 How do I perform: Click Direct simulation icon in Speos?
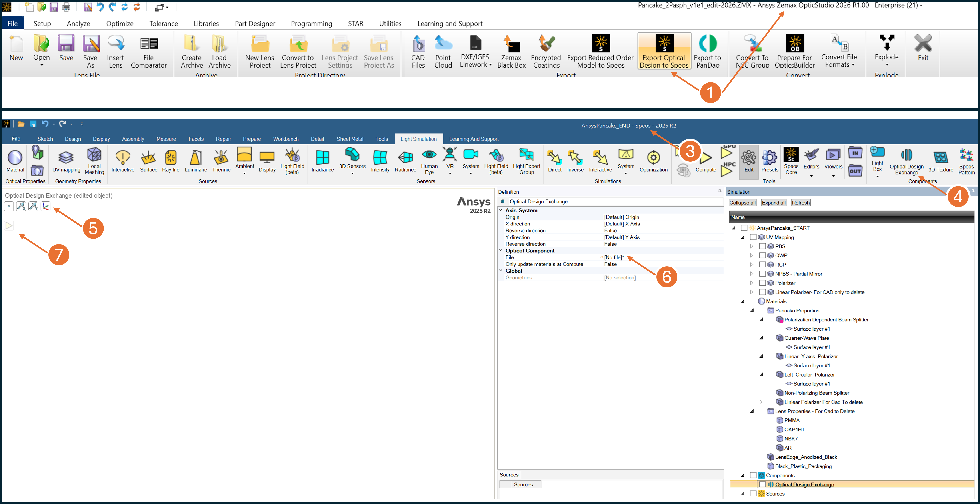coord(555,161)
